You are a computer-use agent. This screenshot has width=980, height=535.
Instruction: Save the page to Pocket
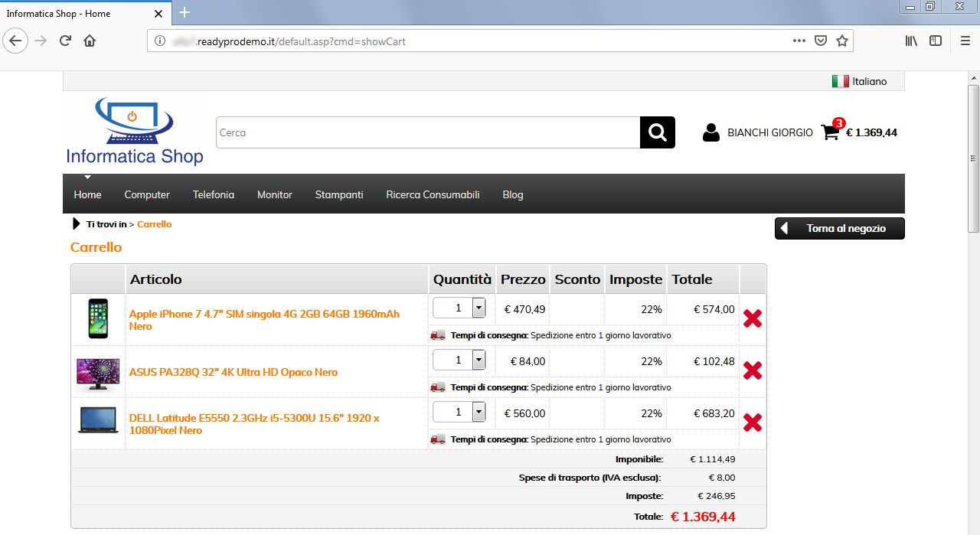821,41
